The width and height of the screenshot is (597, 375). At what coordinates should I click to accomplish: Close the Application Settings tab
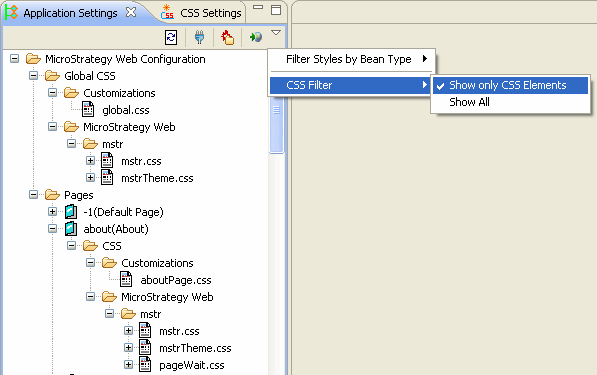(131, 12)
